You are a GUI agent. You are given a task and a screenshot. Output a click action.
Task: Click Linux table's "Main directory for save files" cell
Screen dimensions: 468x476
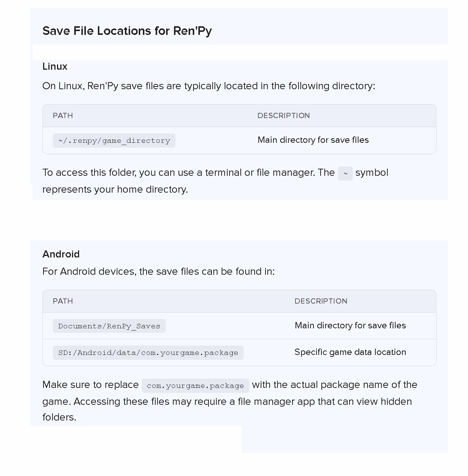pyautogui.click(x=313, y=140)
